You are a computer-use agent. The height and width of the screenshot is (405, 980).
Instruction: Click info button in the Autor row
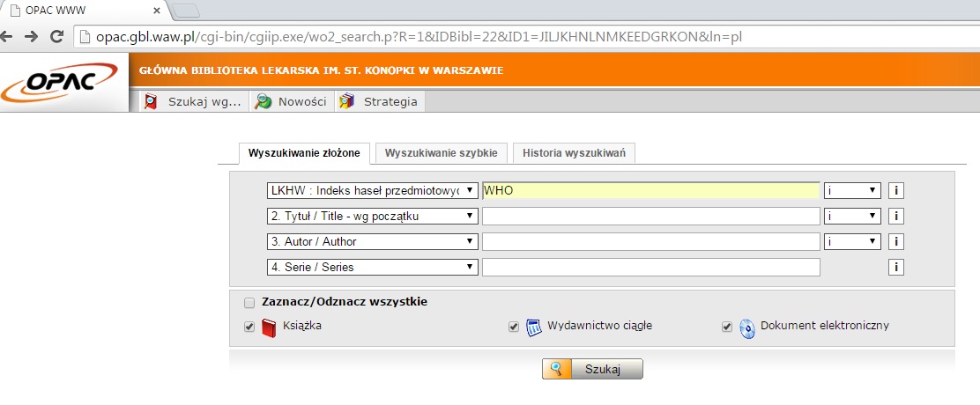pyautogui.click(x=896, y=241)
